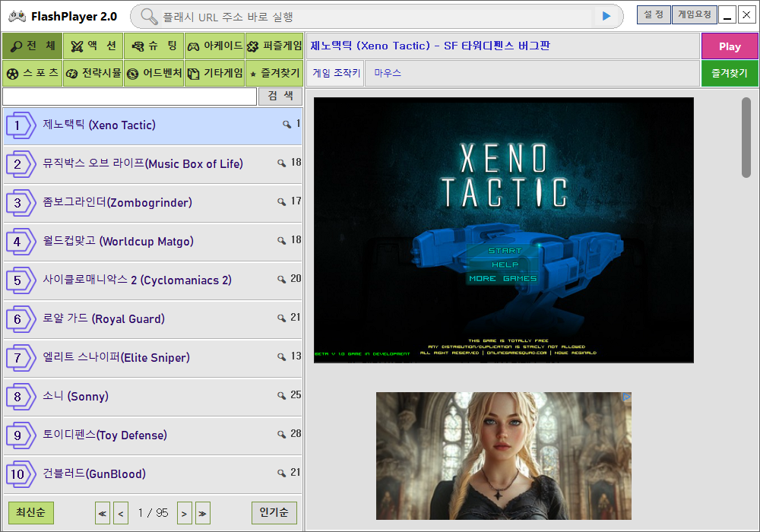This screenshot has width=760, height=532.
Task: Select the 스포츠 sports category
Action: (33, 73)
